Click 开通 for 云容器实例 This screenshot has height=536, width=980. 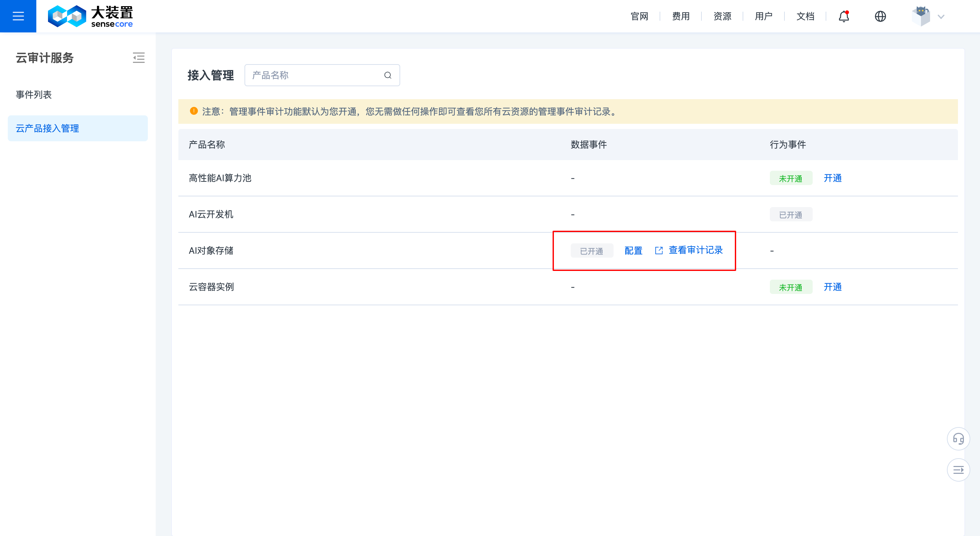(x=832, y=287)
